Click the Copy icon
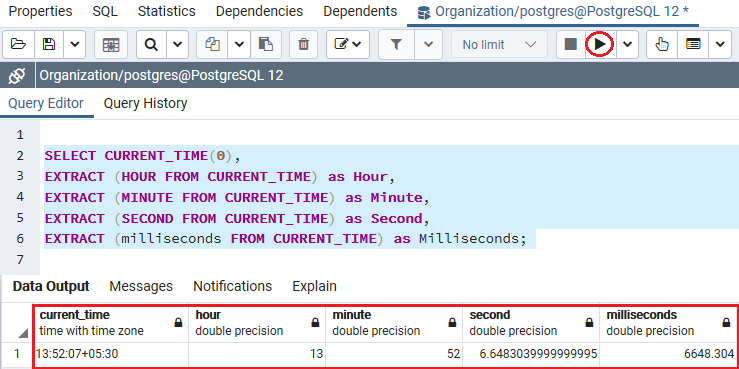Image resolution: width=739 pixels, height=369 pixels. point(213,45)
